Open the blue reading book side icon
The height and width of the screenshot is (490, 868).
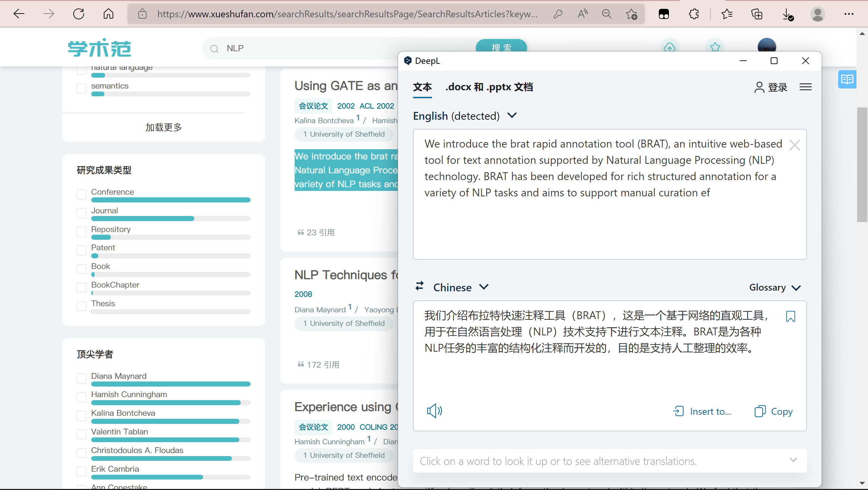(847, 79)
